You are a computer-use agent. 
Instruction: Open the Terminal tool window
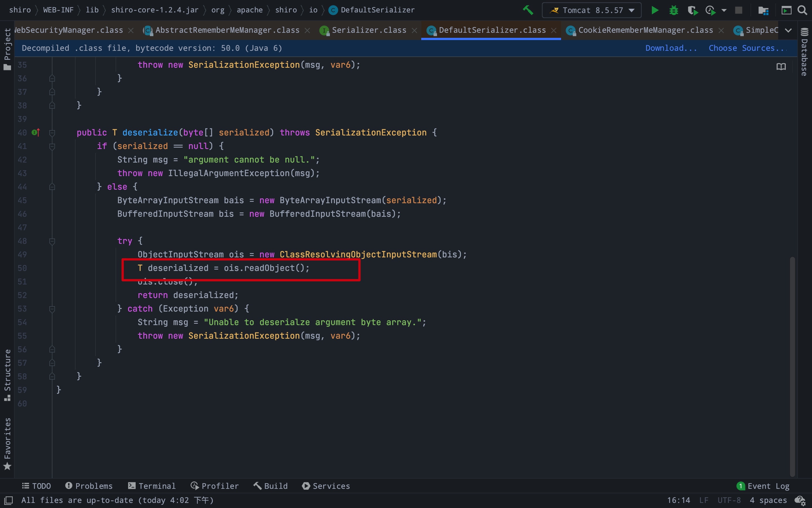point(152,486)
